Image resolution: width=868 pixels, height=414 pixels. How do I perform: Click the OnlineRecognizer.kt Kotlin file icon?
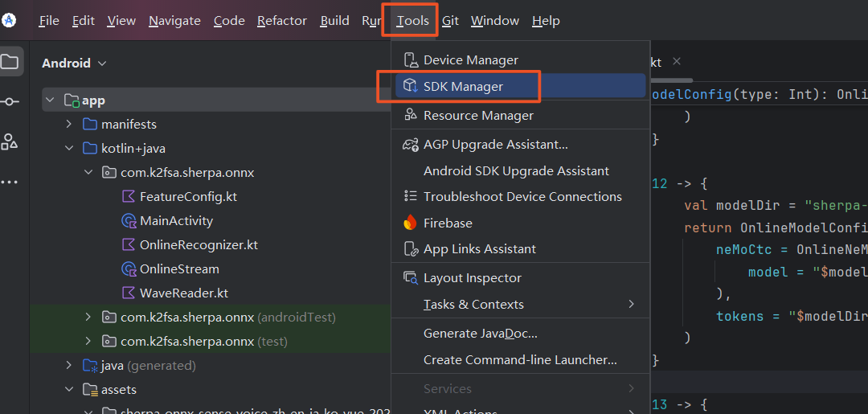128,244
